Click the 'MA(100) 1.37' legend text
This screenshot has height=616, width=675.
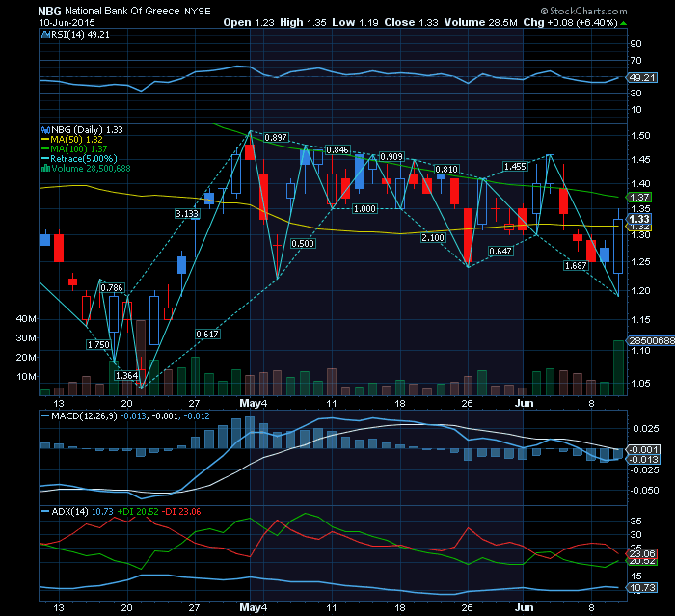click(x=79, y=149)
